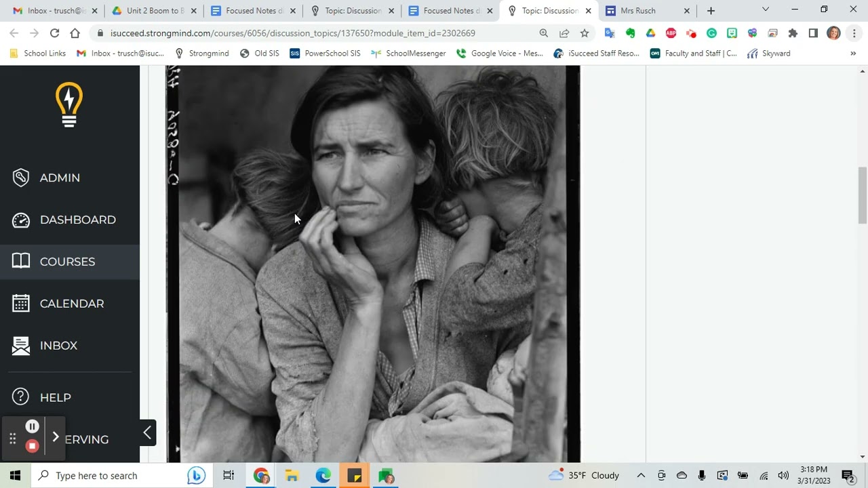Open the HELP sidebar item

coord(41,397)
